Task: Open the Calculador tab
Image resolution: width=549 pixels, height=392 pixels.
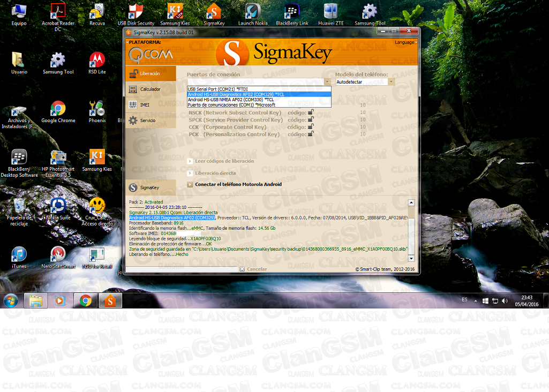Action: coord(151,89)
